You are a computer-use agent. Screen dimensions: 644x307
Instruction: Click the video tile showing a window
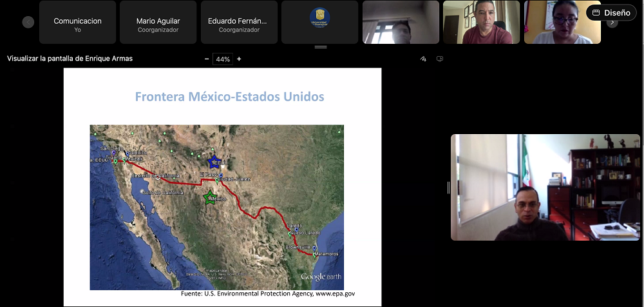coord(401,23)
